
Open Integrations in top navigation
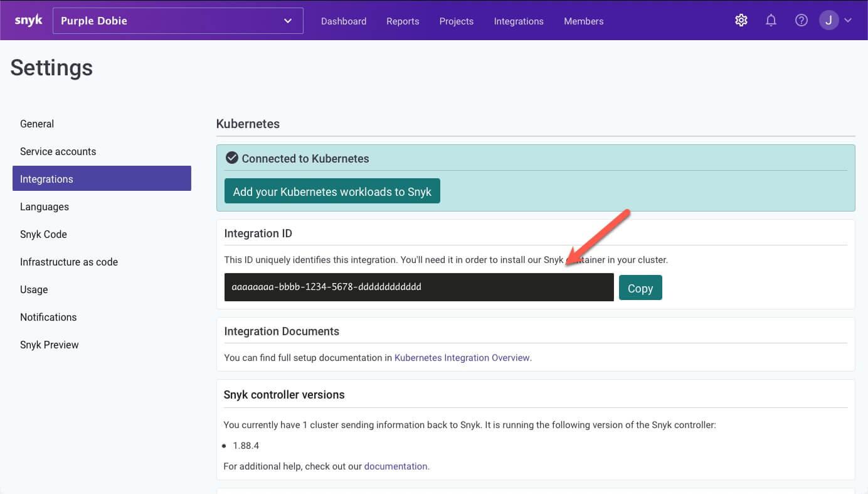coord(519,21)
